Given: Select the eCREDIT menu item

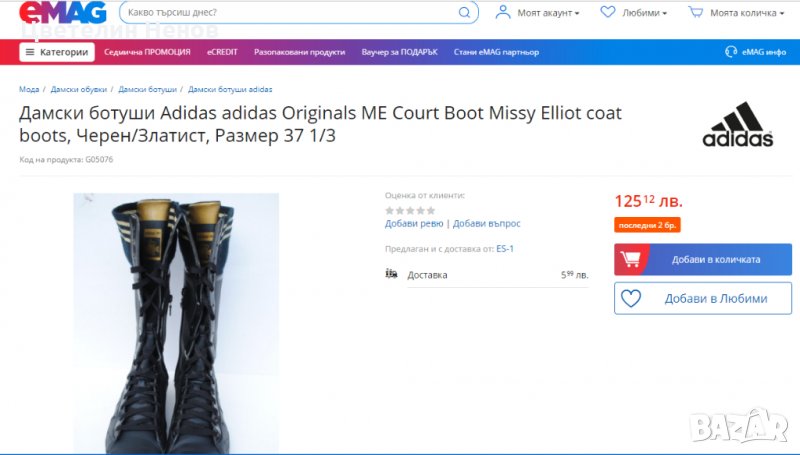Looking at the screenshot, I should [x=222, y=52].
